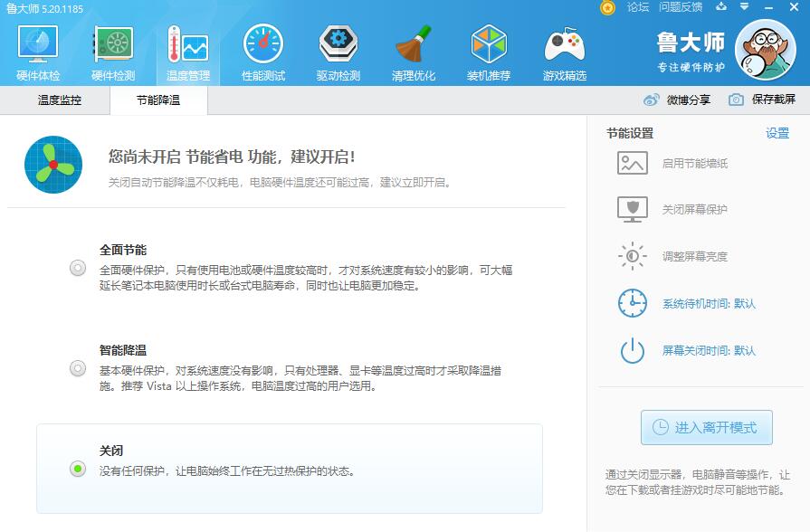
Task: Click the 启用节能墙纸 label
Action: coord(695,164)
